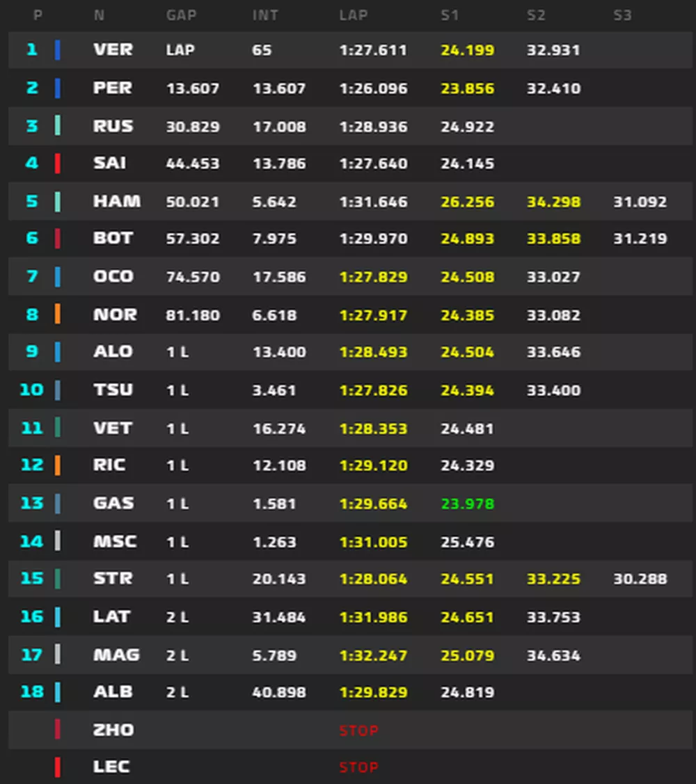Click the team color bar beside VER

point(57,50)
